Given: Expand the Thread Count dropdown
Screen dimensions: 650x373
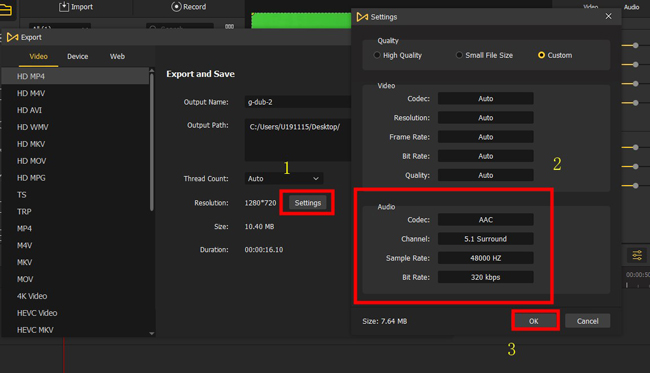Looking at the screenshot, I should pos(284,179).
